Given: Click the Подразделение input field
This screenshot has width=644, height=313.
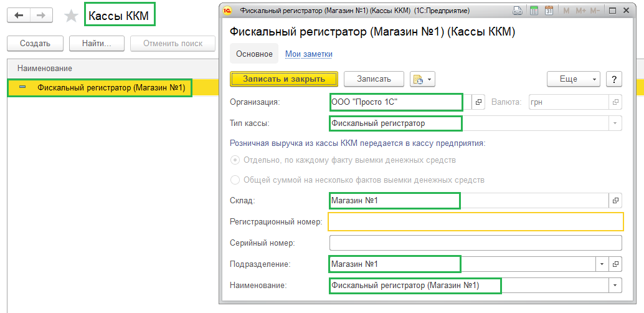Looking at the screenshot, I should pos(463,264).
